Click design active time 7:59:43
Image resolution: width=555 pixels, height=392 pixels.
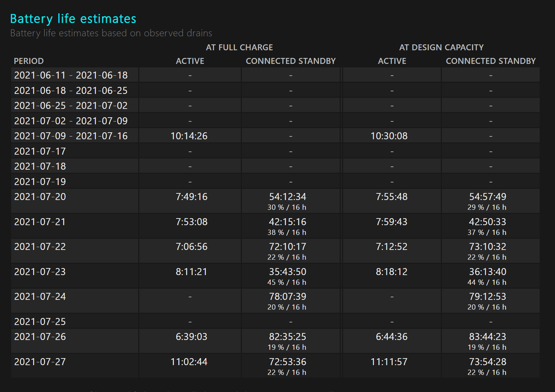point(392,222)
